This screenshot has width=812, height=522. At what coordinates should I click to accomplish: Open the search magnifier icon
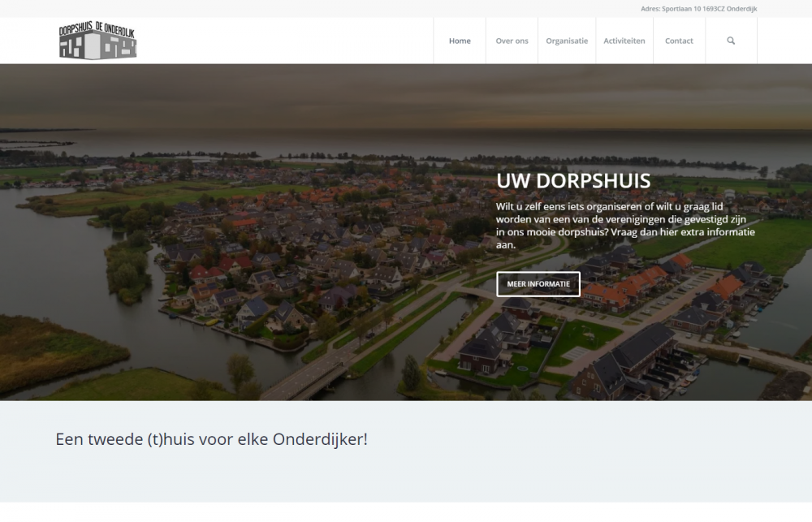pos(731,41)
